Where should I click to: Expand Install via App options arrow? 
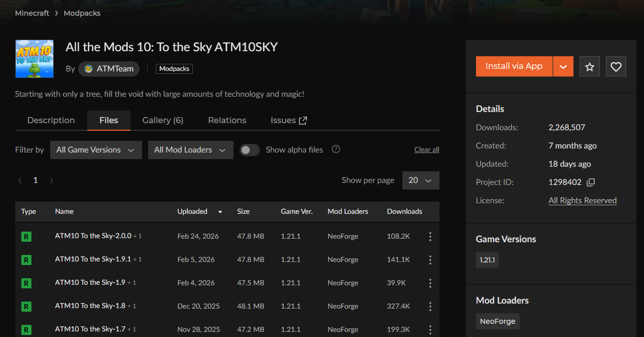563,66
